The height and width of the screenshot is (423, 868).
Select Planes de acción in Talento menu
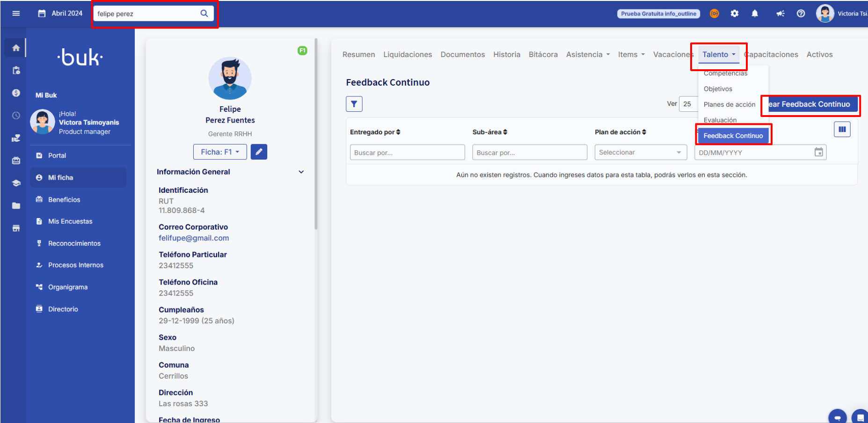tap(729, 104)
